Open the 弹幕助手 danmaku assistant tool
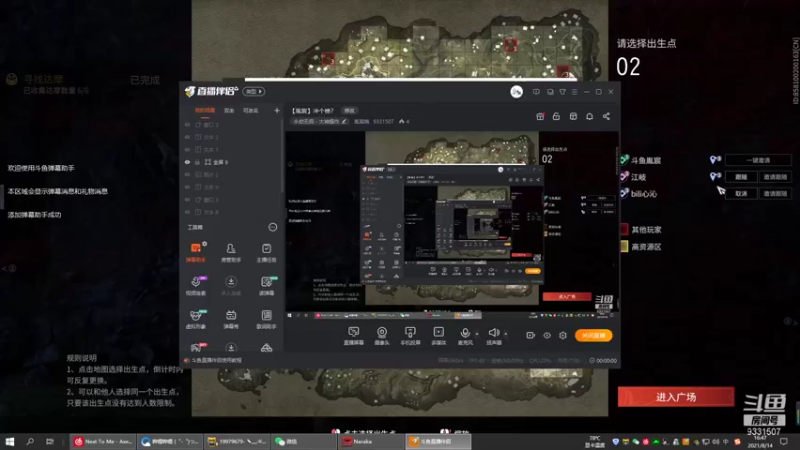 pos(195,253)
